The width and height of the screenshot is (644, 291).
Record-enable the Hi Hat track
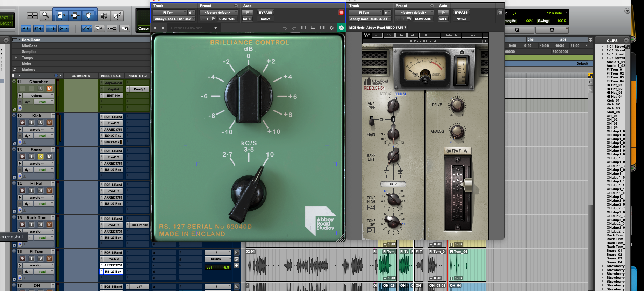22,190
